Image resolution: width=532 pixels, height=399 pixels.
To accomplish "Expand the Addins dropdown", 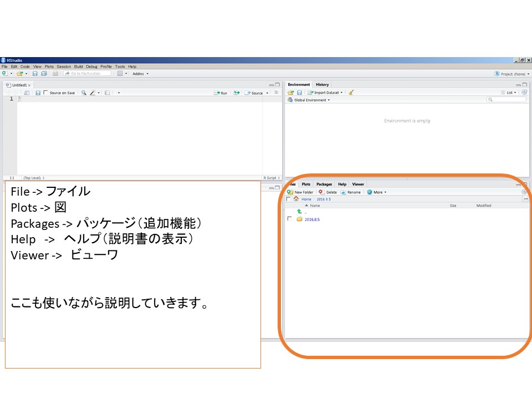I will click(x=140, y=74).
